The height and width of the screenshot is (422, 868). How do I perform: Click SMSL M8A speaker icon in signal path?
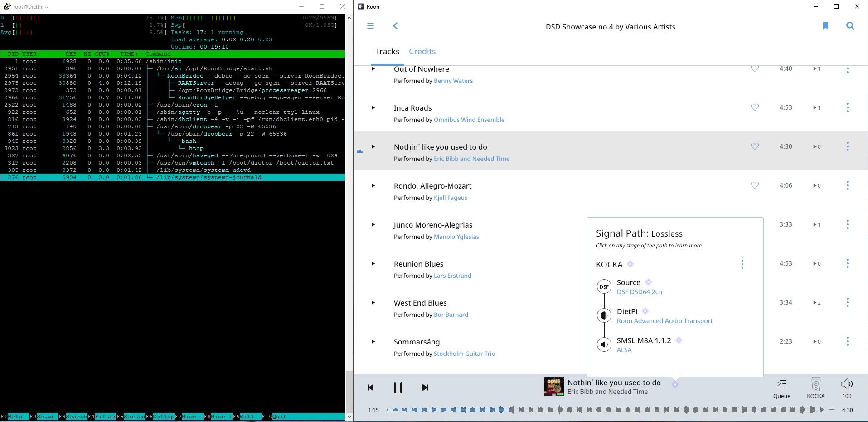point(604,344)
